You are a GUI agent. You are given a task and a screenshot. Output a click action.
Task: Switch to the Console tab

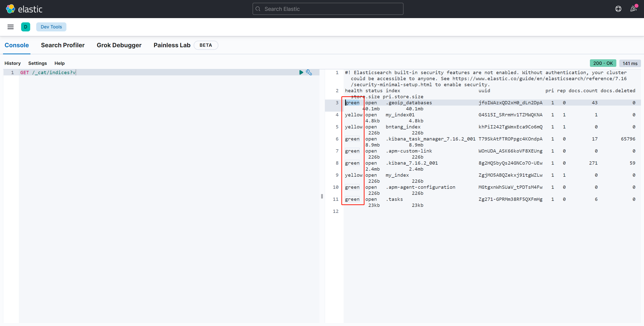17,45
